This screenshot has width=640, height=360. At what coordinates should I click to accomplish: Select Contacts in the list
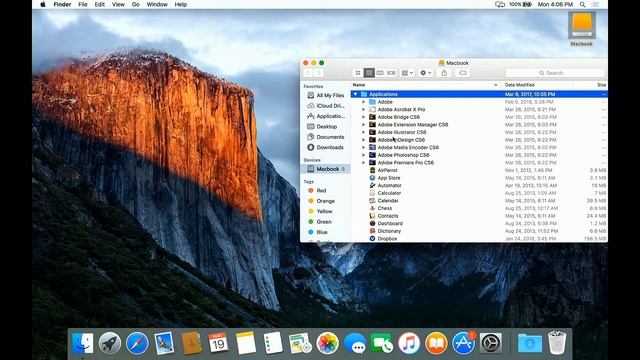[x=479, y=216]
